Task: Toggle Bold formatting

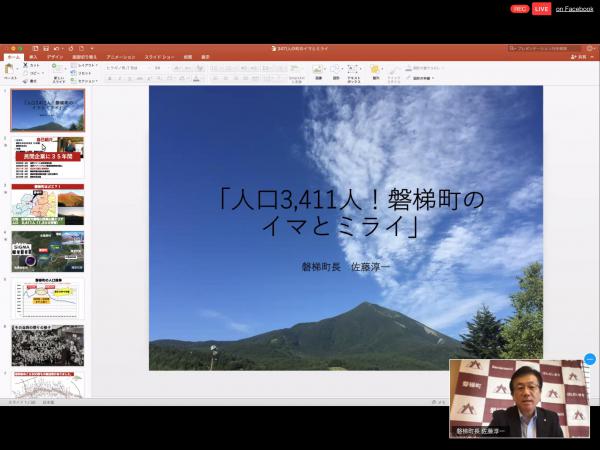Action: (x=110, y=78)
